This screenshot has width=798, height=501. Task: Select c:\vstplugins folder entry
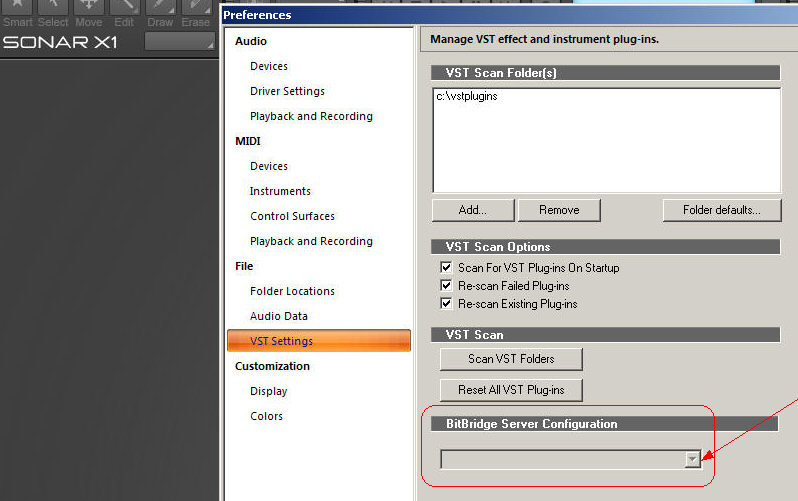point(467,96)
